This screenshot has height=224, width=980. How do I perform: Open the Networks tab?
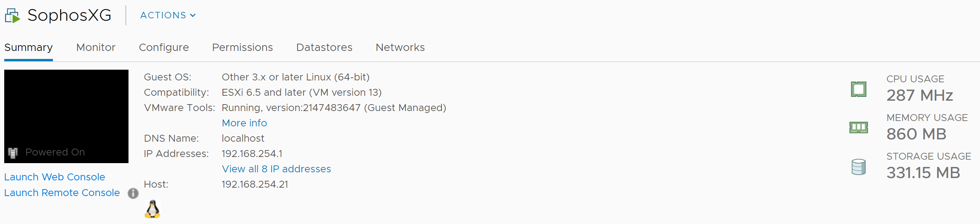(400, 47)
